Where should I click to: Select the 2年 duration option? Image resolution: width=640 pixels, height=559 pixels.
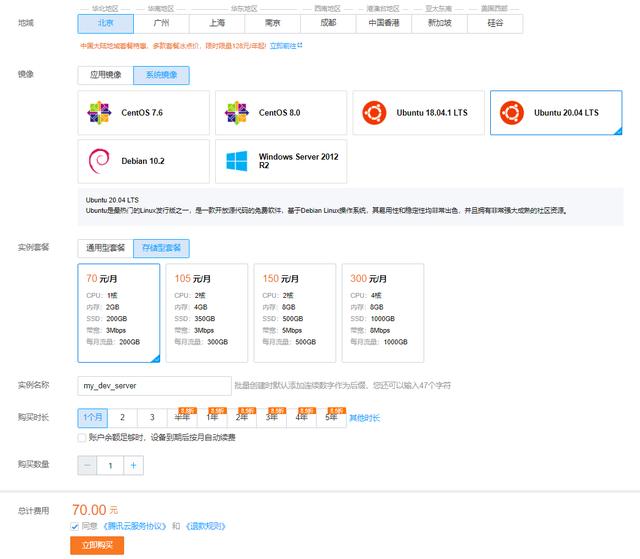(x=242, y=417)
